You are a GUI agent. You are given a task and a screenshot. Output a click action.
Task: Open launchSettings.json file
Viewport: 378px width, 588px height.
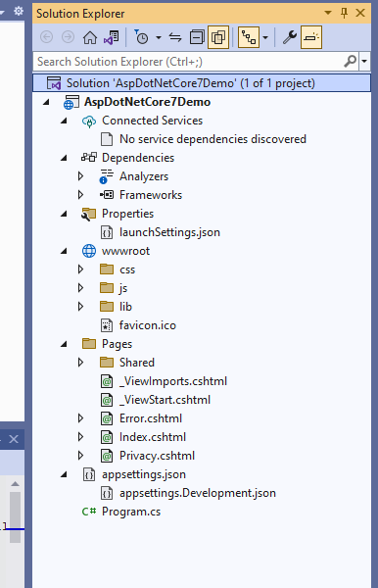pyautogui.click(x=169, y=232)
